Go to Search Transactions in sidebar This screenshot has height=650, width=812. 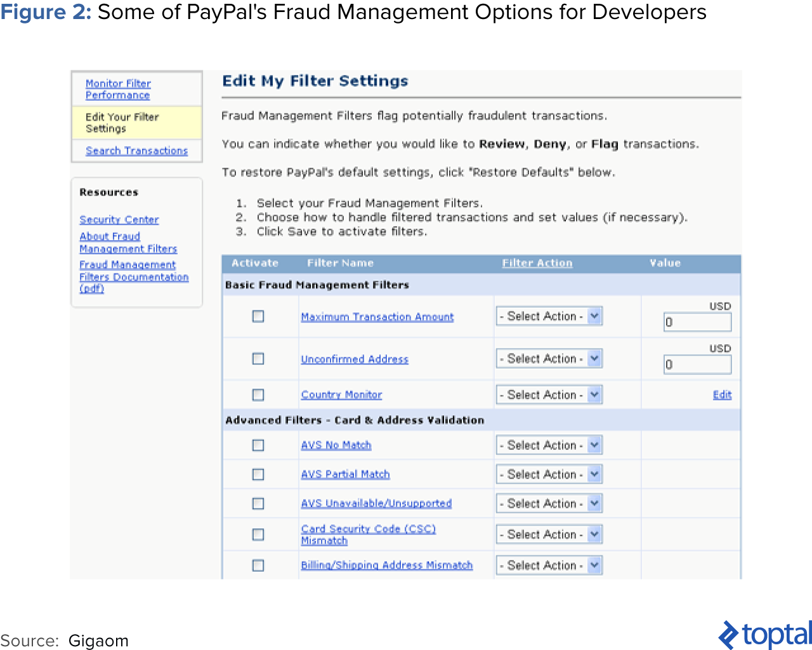coord(136,150)
